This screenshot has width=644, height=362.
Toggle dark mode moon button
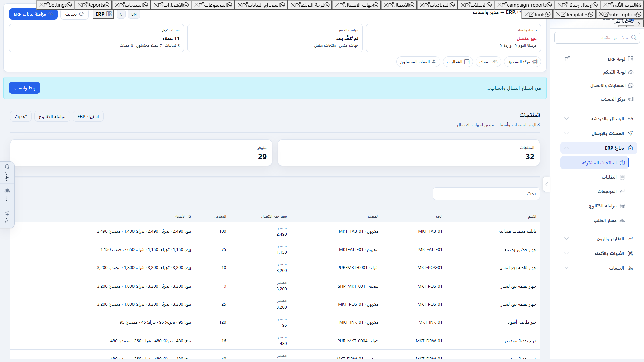[121, 14]
